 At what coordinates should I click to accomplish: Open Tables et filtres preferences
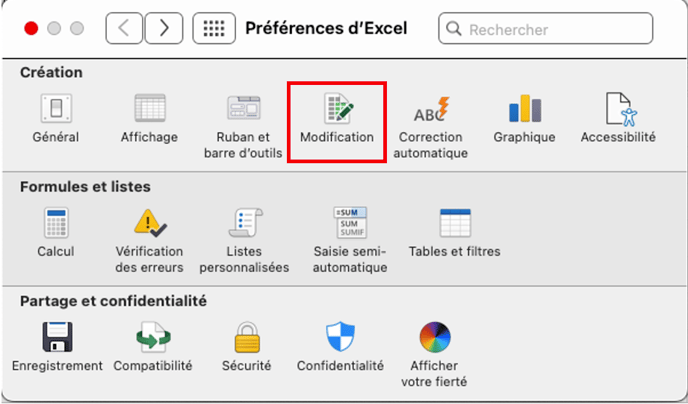[455, 222]
